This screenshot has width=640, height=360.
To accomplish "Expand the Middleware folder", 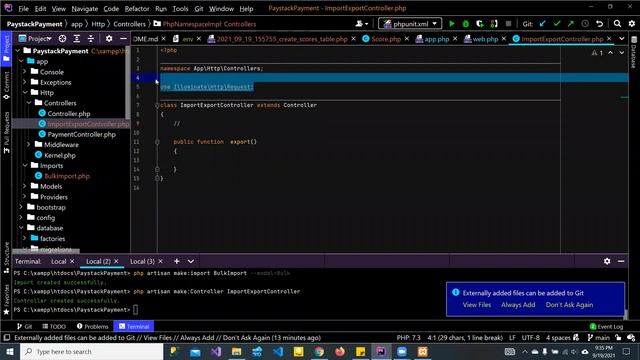I will 29,144.
